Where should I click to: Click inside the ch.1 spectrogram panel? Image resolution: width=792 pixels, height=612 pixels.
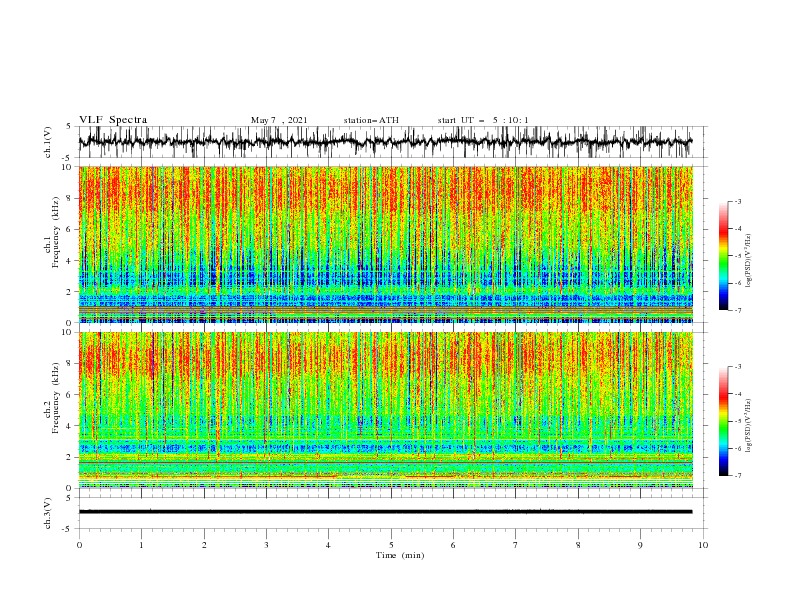(386, 244)
